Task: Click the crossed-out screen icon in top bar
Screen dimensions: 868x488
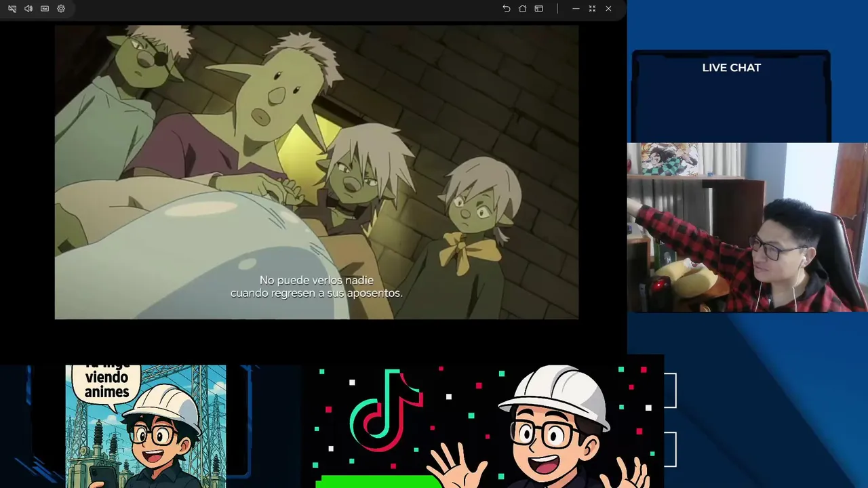Action: point(12,9)
